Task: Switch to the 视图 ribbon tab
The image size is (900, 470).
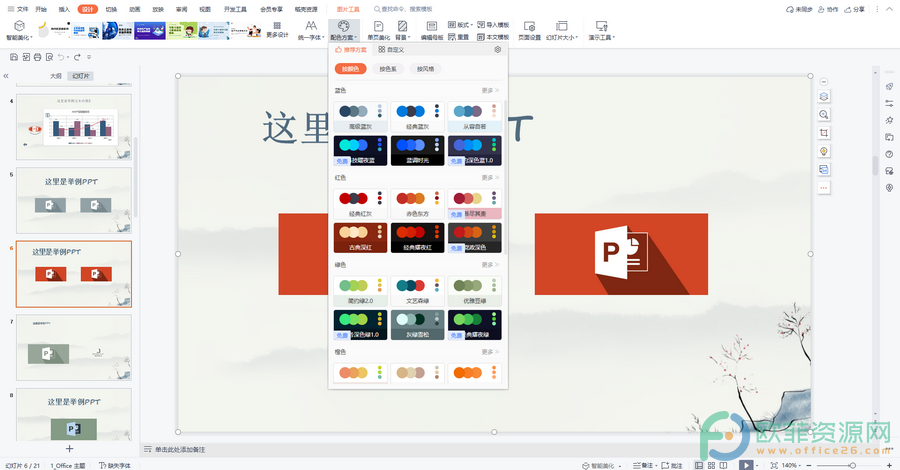Action: [205, 9]
